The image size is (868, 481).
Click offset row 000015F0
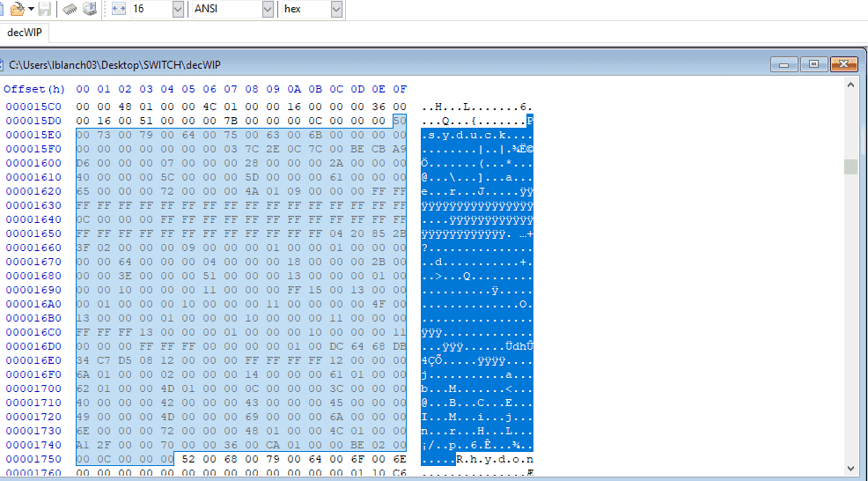point(33,149)
